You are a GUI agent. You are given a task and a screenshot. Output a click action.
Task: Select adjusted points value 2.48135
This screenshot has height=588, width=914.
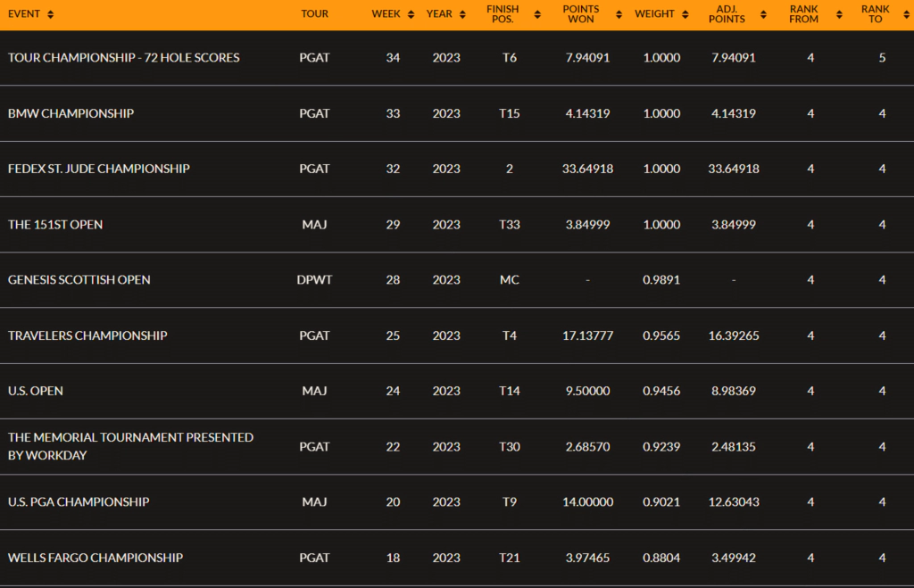click(x=734, y=447)
